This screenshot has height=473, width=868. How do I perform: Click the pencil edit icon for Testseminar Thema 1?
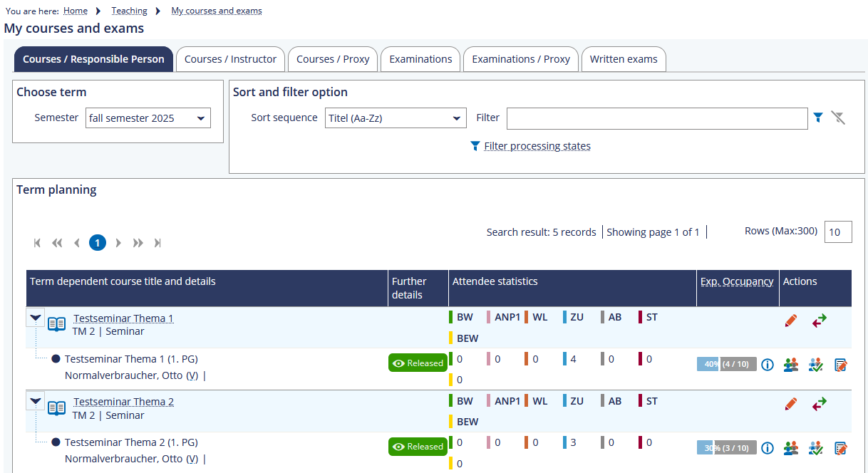pos(790,321)
